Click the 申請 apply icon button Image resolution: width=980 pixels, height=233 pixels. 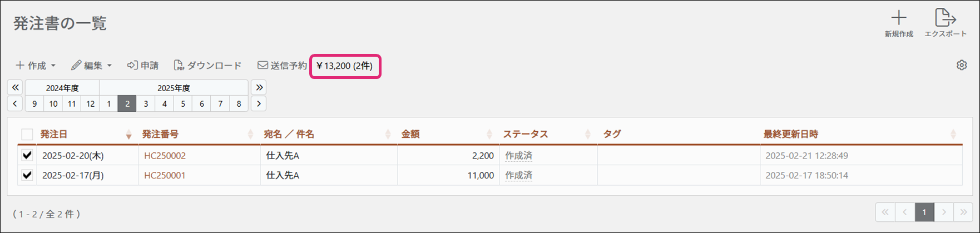coord(143,66)
